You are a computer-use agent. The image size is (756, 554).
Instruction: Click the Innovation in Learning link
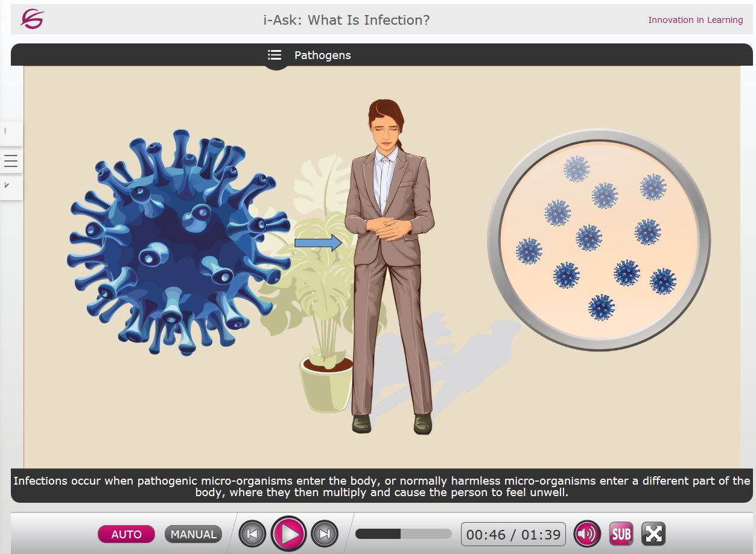(696, 20)
